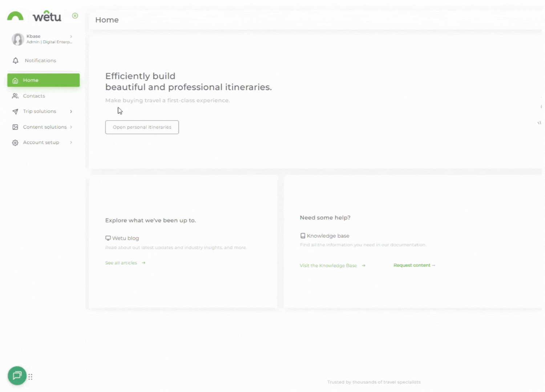Screen dimensions: 545x392
Task: Click 'Efficiently build' headline text
Action: pyautogui.click(x=140, y=76)
